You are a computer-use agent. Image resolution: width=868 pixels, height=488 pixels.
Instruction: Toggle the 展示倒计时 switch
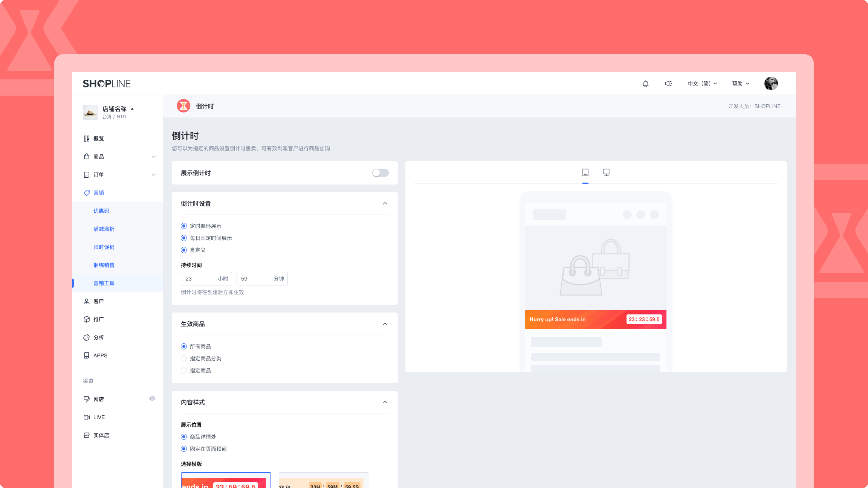click(x=380, y=173)
